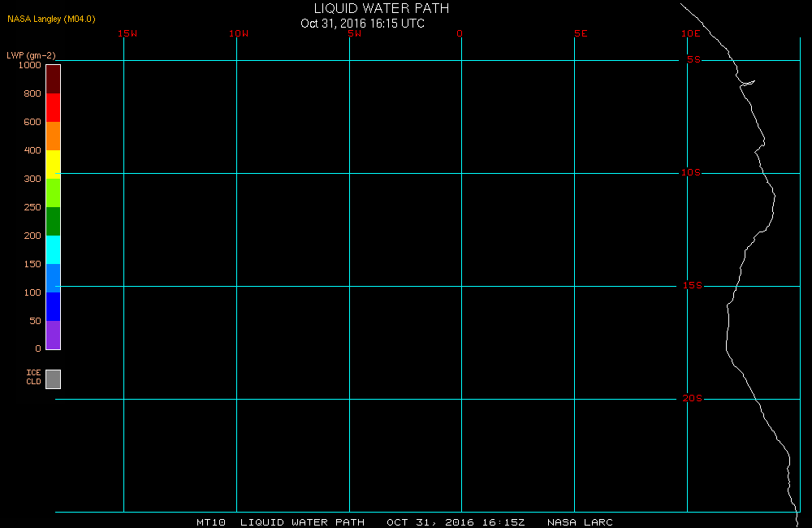Click the 300 legend value

point(32,179)
